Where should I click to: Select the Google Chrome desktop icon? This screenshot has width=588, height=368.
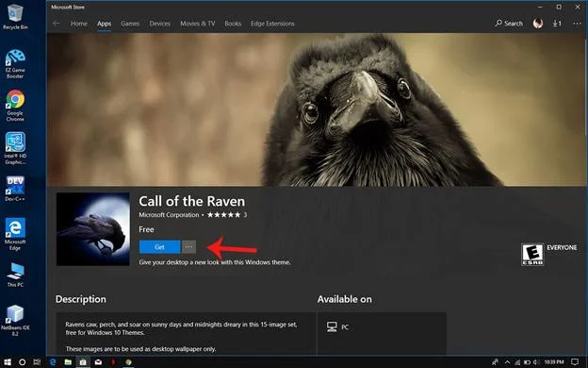15,106
